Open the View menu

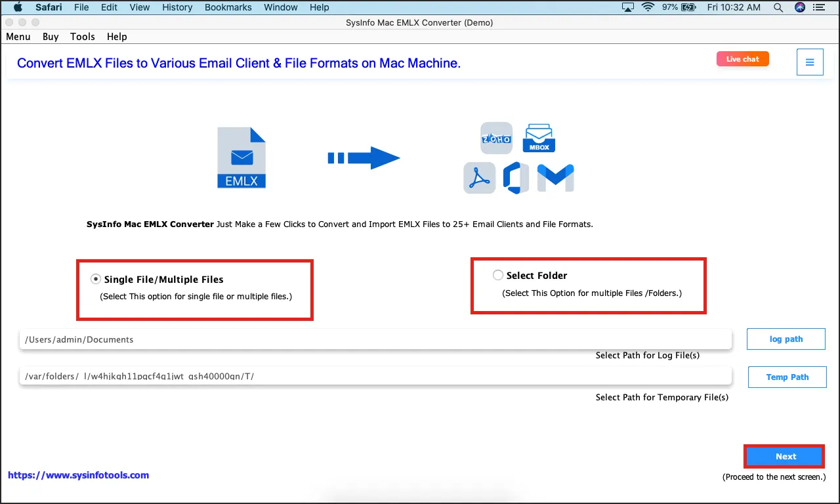tap(140, 7)
